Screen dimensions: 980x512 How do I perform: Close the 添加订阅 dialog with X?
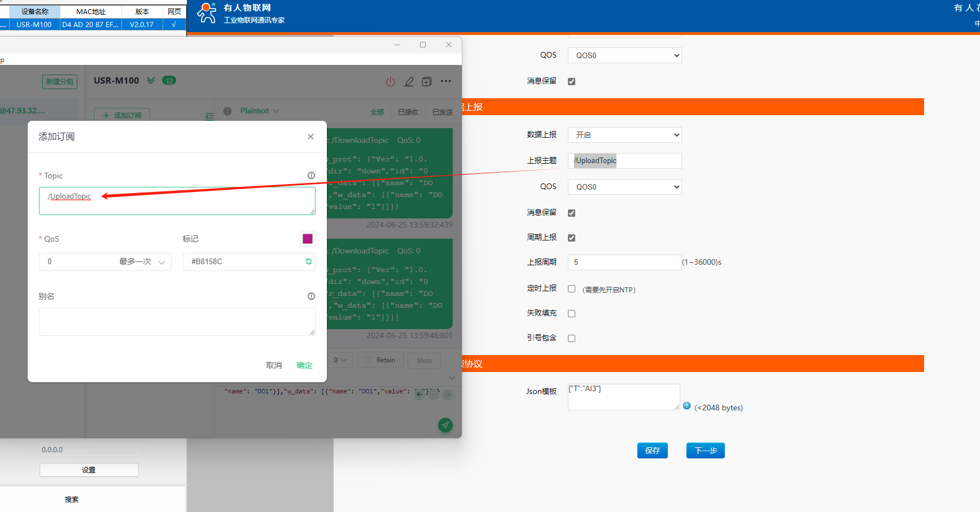pyautogui.click(x=310, y=137)
